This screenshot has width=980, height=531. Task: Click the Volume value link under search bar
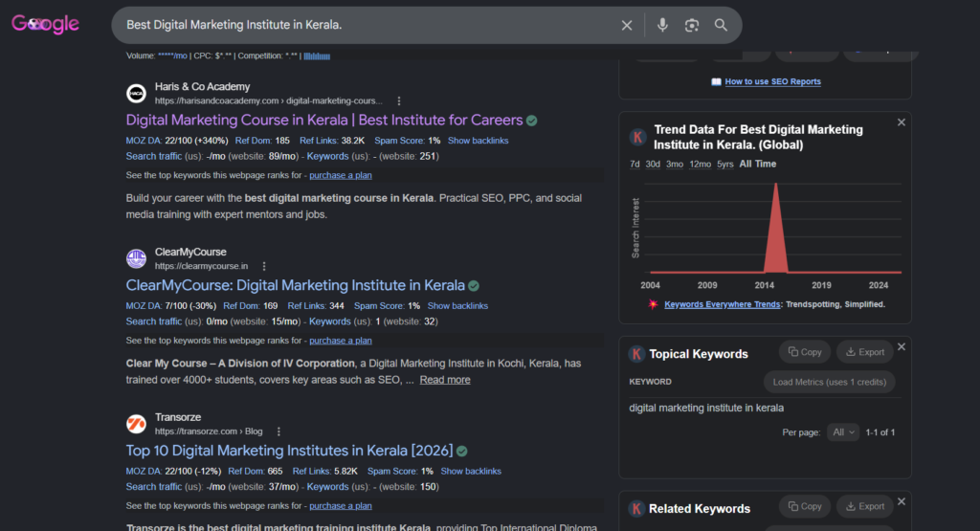click(172, 56)
